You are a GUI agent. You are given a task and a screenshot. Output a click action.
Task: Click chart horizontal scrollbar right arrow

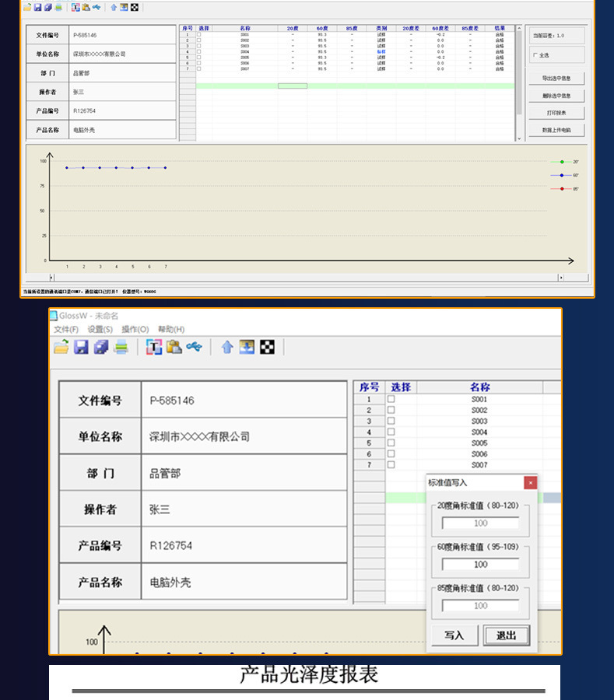tap(561, 278)
